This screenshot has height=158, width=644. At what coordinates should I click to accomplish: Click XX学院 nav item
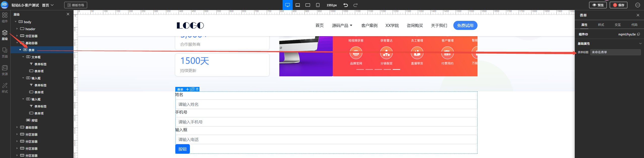pyautogui.click(x=392, y=25)
